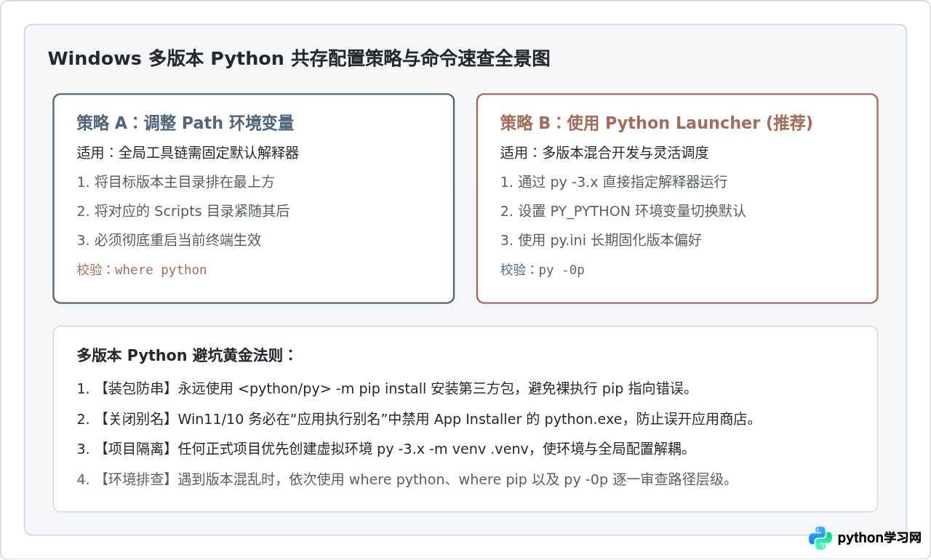
Task: Pick step "3. 使用 py.ini 长期固化版本偏好"
Action: (601, 240)
